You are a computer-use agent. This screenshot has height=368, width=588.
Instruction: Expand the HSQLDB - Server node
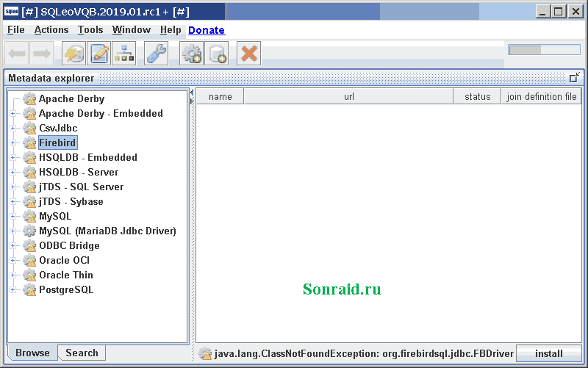[x=13, y=173]
